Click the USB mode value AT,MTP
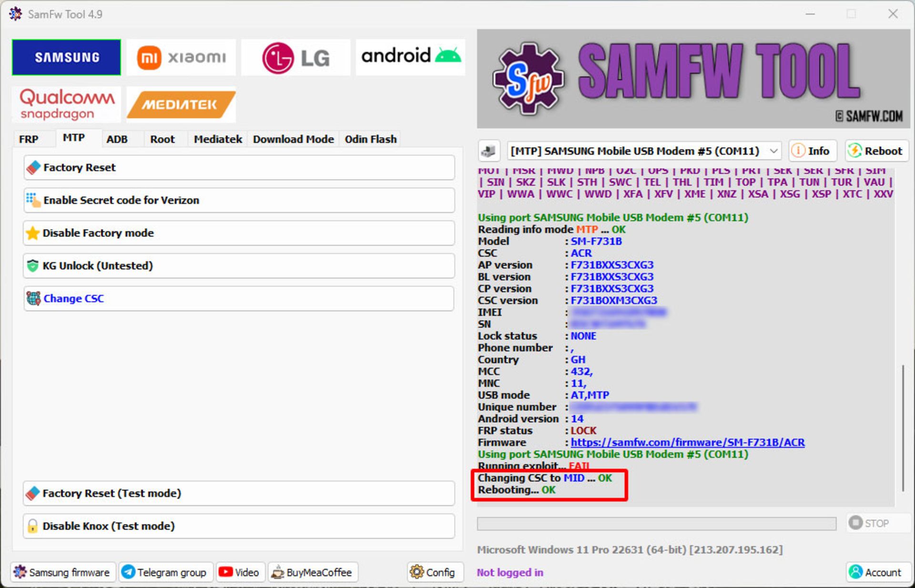This screenshot has width=915, height=588. [590, 395]
